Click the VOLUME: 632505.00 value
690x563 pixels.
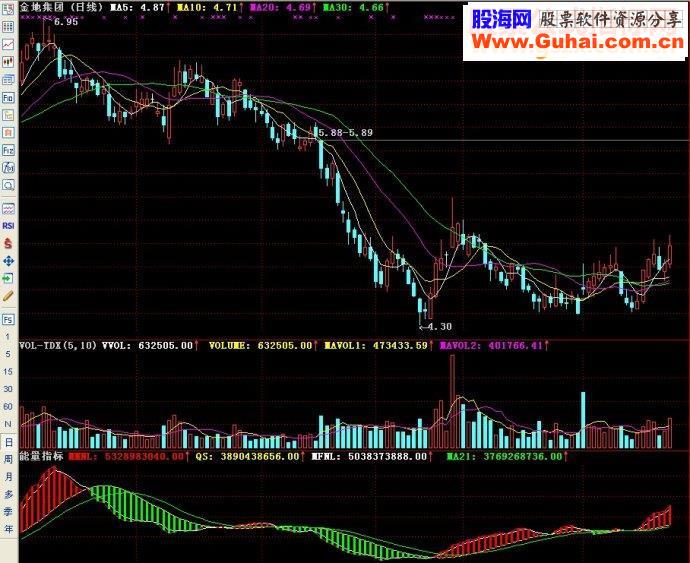click(x=261, y=346)
